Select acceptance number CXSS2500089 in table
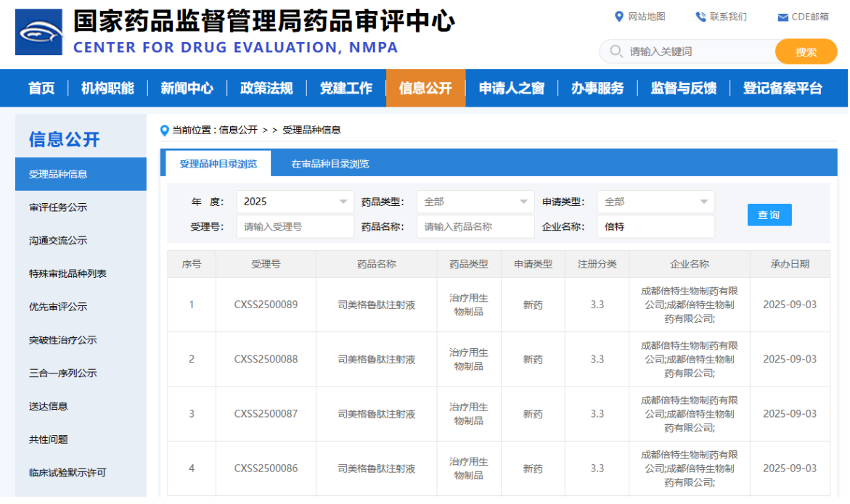The width and height of the screenshot is (850, 504). 266,305
